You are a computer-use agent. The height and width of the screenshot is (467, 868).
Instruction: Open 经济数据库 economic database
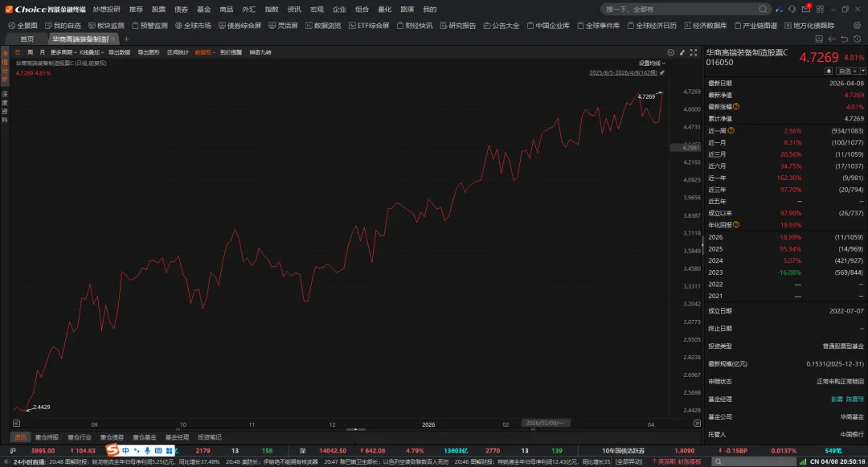click(706, 26)
